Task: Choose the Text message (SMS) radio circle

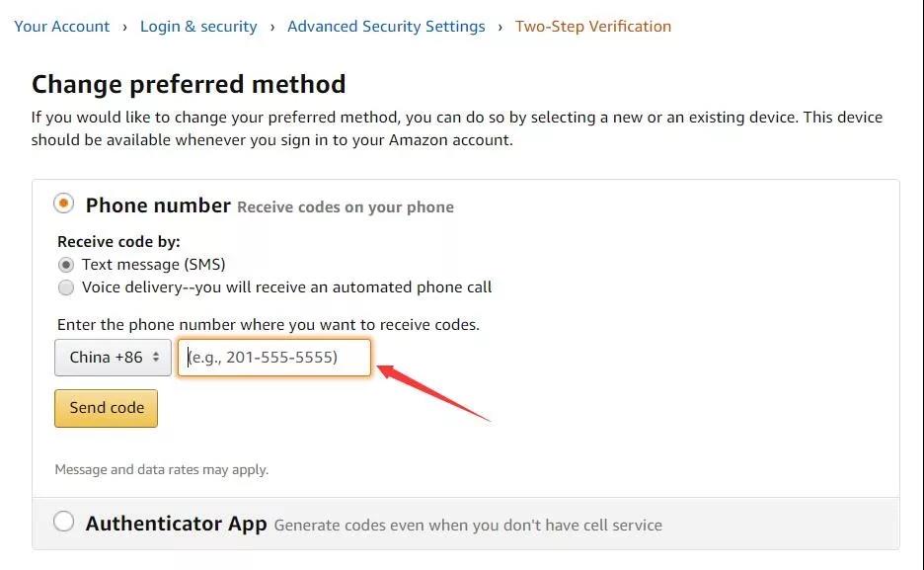Action: (66, 265)
